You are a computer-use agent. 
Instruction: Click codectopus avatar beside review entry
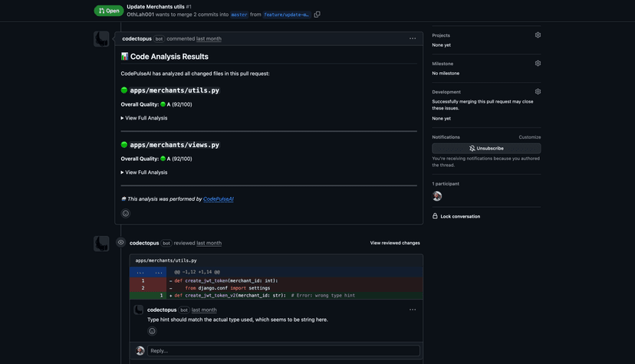pos(101,244)
